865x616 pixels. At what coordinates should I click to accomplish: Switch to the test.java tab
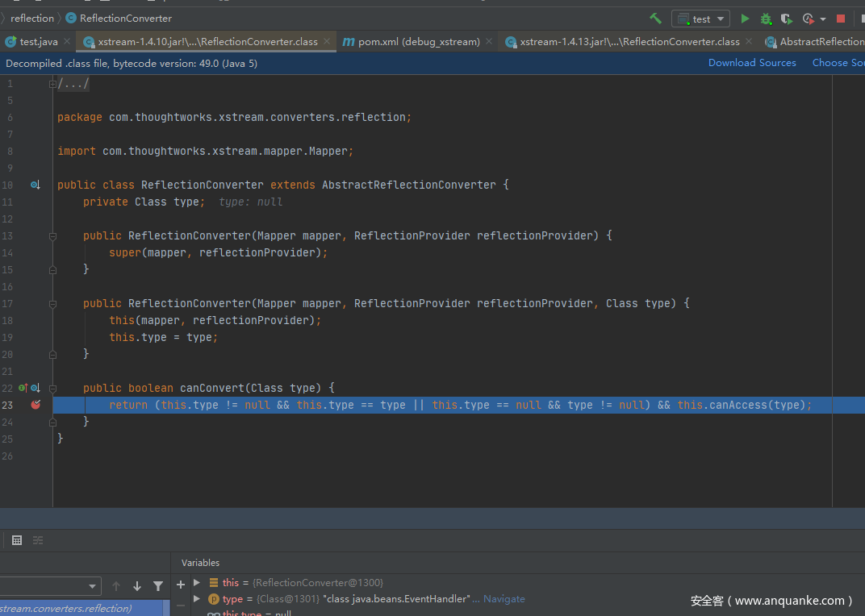pyautogui.click(x=38, y=41)
